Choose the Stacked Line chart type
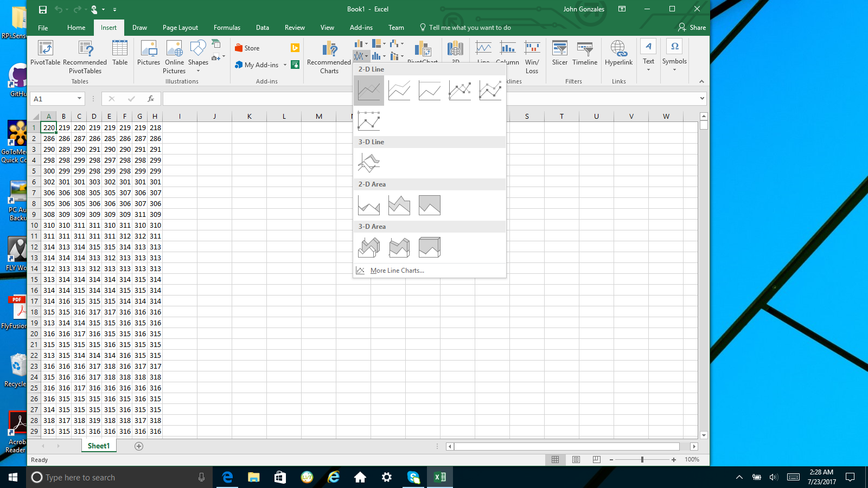The height and width of the screenshot is (488, 868). pos(399,91)
